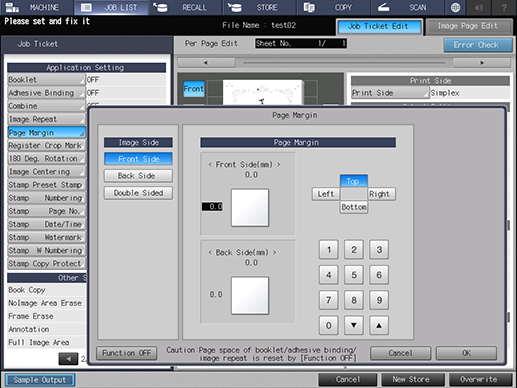Select the Front preview tab

(x=194, y=89)
